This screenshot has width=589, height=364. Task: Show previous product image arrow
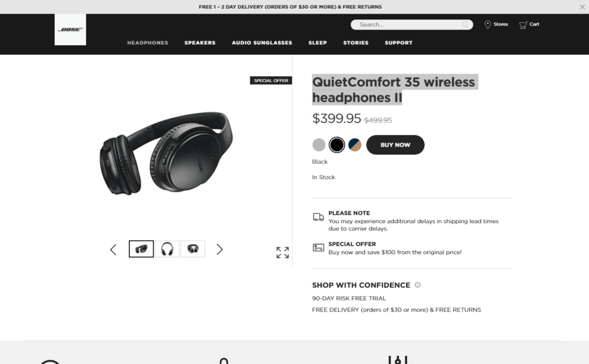113,250
